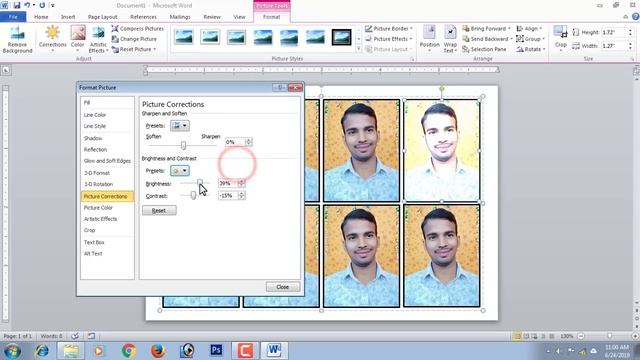Click Reset Picture
The height and width of the screenshot is (360, 640).
tap(133, 49)
